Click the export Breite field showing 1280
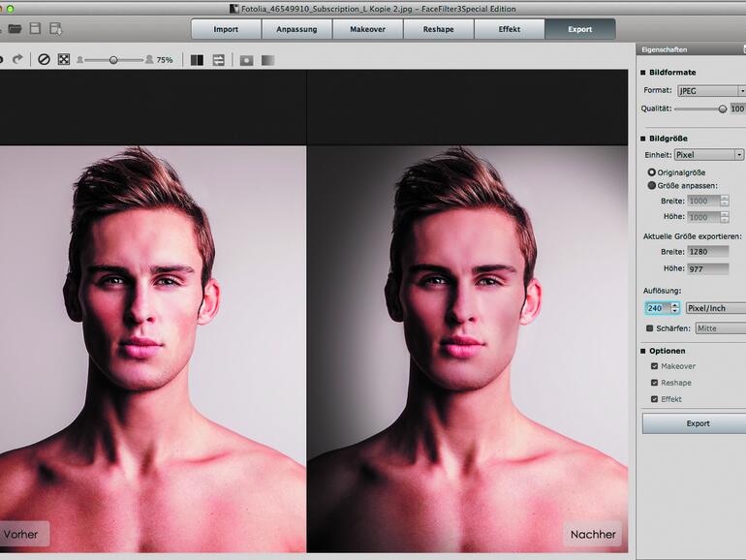This screenshot has width=746, height=560. click(708, 252)
